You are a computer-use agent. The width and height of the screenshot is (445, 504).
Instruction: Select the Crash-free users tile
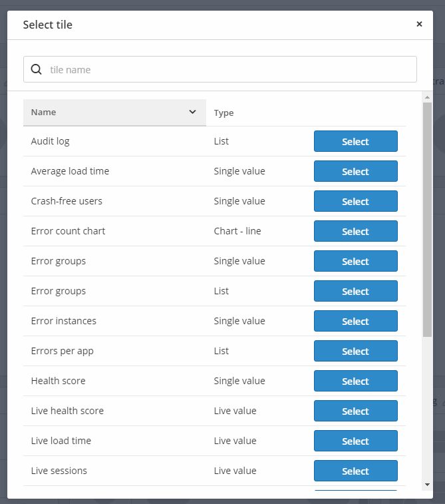[x=355, y=201]
